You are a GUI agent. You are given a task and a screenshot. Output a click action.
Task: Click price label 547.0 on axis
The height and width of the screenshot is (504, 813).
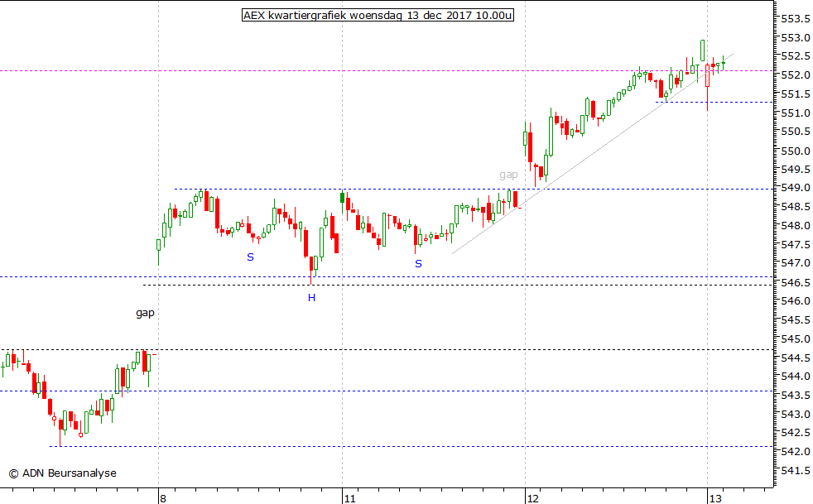coord(796,263)
